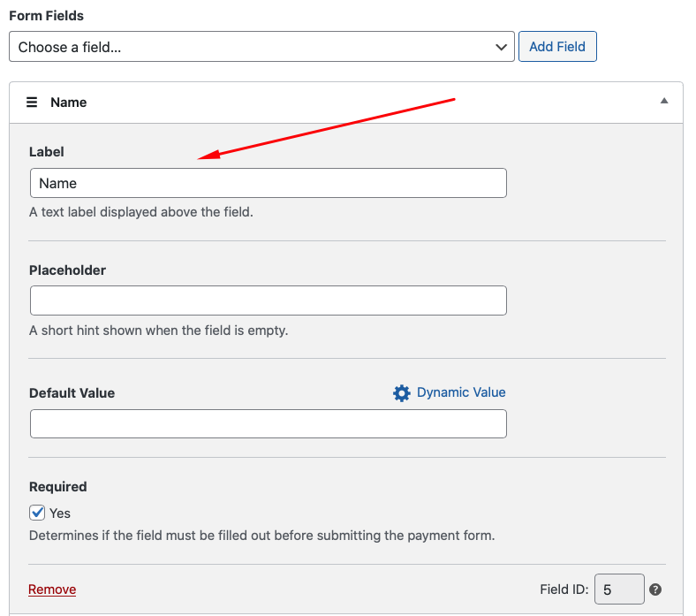Open the 'Choose a field...' dropdown
Image resolution: width=696 pixels, height=616 pixels.
[x=261, y=47]
